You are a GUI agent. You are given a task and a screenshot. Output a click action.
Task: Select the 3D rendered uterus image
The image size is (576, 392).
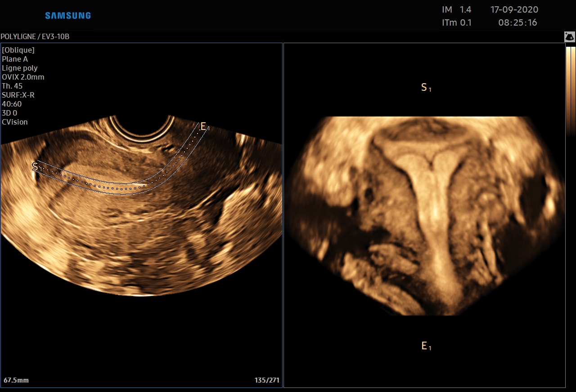424,216
